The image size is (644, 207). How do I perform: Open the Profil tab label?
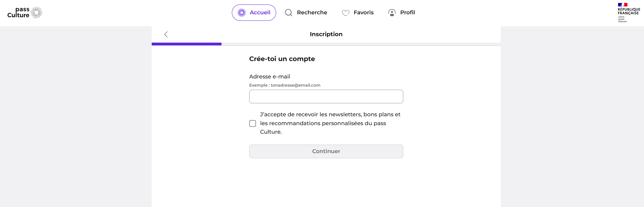(407, 13)
